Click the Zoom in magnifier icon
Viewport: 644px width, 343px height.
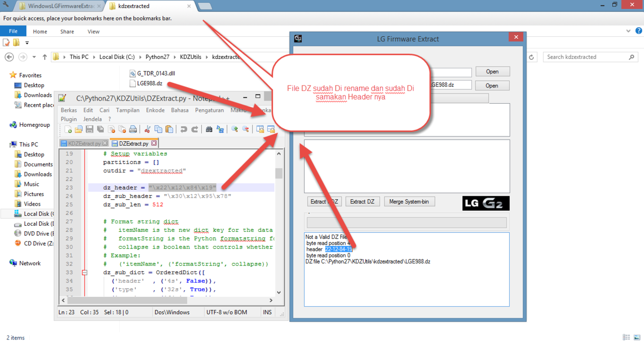[234, 130]
